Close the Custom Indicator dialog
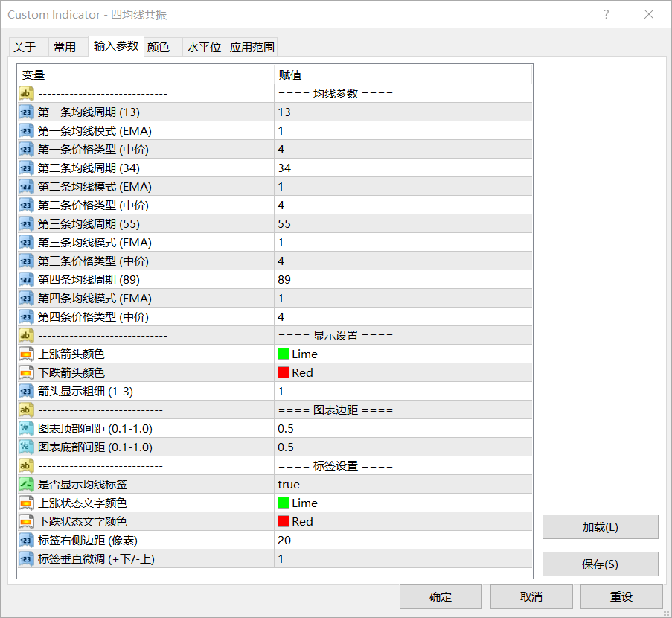 point(649,15)
